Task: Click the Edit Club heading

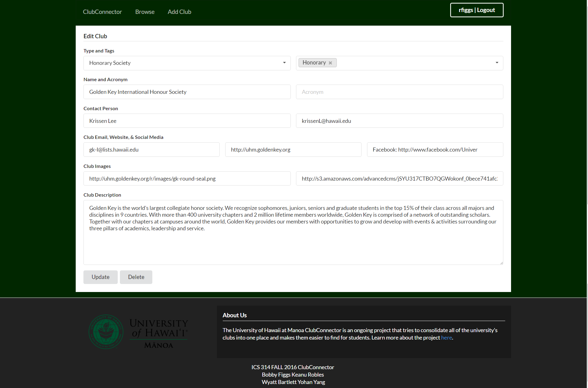Action: (95, 36)
